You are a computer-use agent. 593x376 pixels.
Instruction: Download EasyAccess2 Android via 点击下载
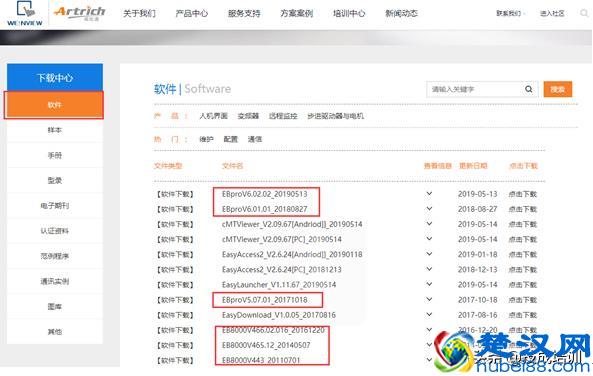(523, 255)
